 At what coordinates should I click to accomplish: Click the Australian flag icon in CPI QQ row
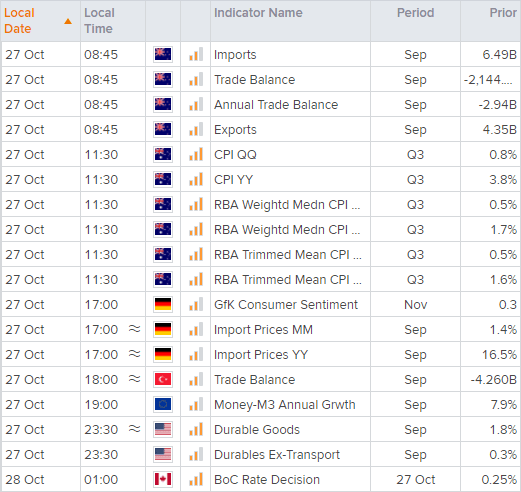tap(163, 154)
